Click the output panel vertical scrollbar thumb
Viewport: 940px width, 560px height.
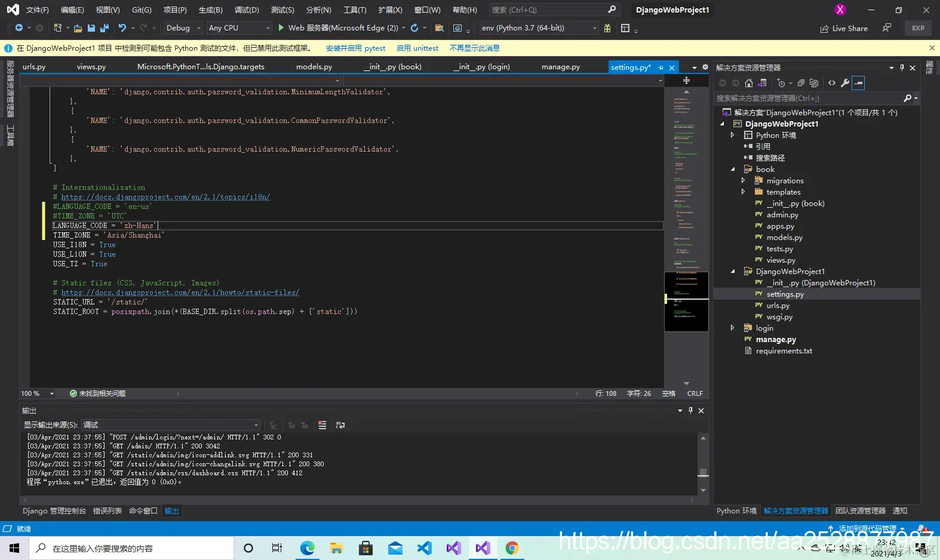[703, 473]
